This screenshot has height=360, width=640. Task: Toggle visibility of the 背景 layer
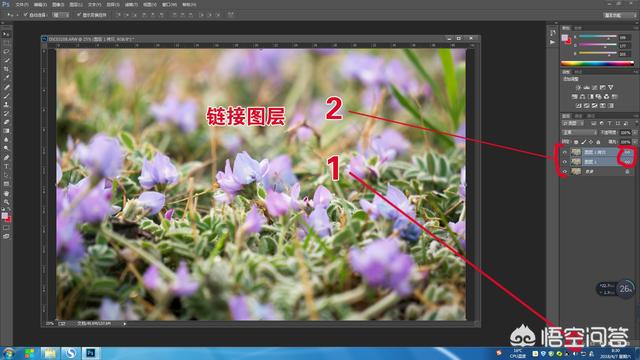[564, 171]
